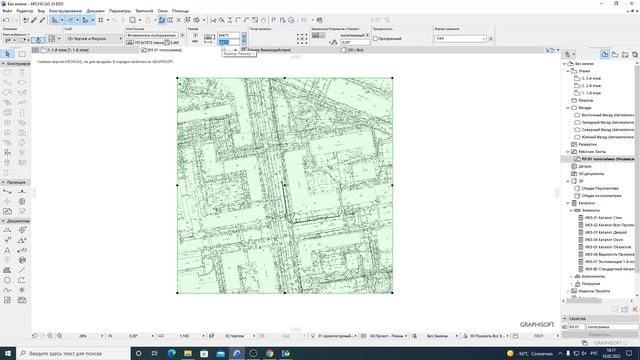Collapse the Каталоги tree node

point(568,203)
